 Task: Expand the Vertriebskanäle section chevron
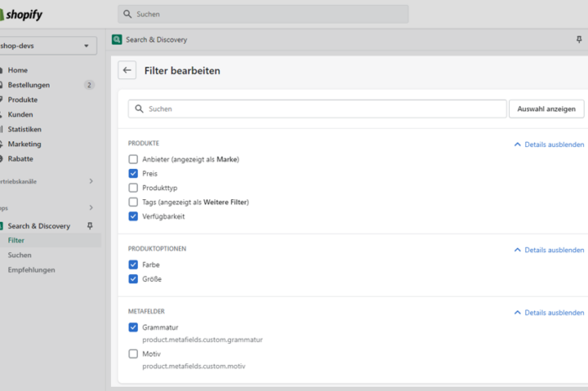point(91,182)
